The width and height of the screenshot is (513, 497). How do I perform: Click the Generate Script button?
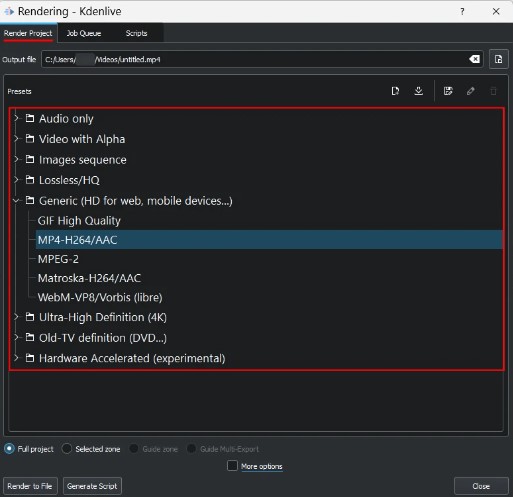(x=92, y=486)
